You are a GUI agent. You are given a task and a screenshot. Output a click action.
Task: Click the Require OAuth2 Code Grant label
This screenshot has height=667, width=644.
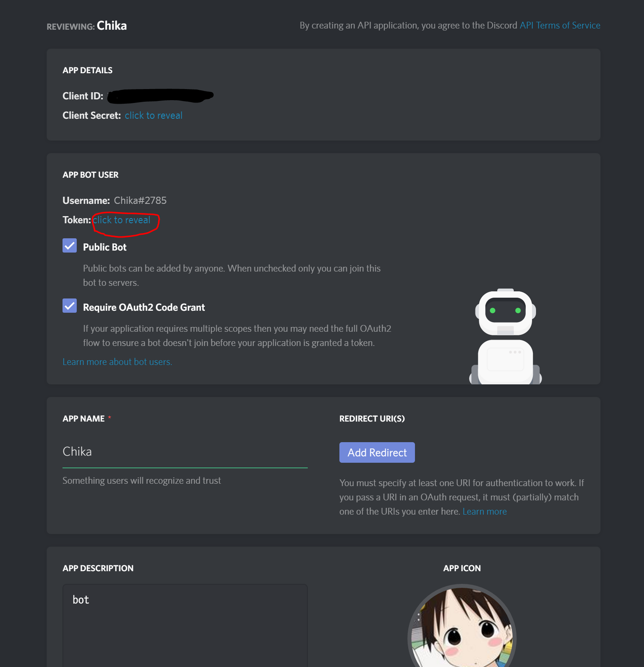144,307
